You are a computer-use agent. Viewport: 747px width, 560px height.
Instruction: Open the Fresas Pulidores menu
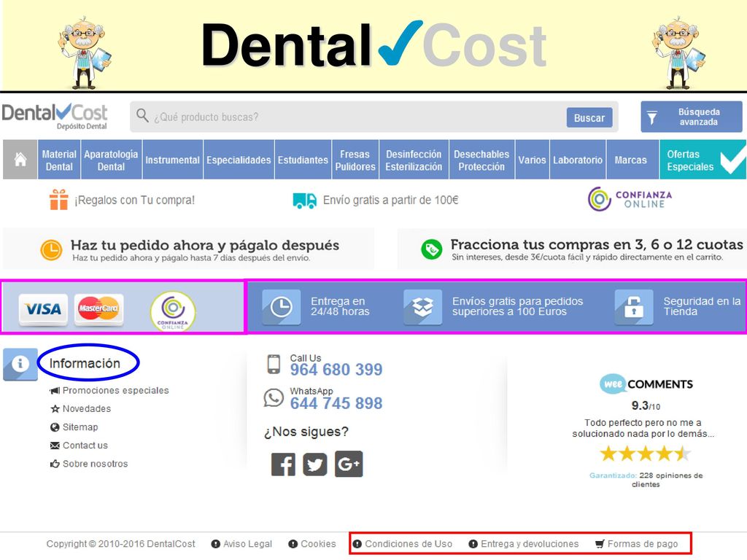click(x=355, y=160)
